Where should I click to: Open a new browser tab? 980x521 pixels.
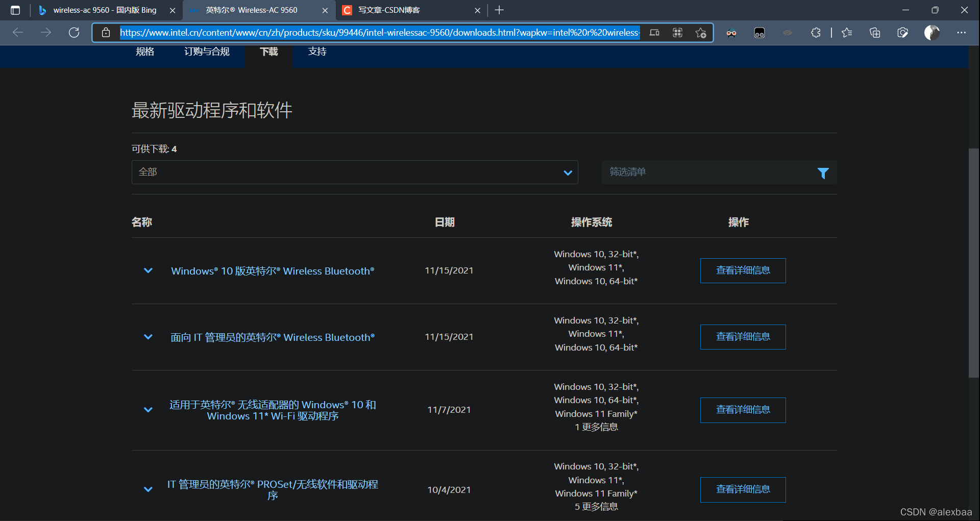499,10
